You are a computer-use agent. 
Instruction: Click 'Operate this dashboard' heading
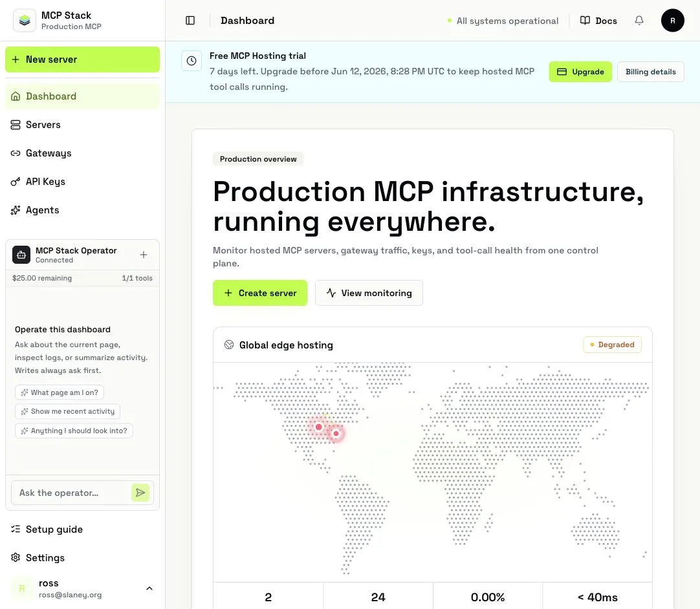click(63, 329)
